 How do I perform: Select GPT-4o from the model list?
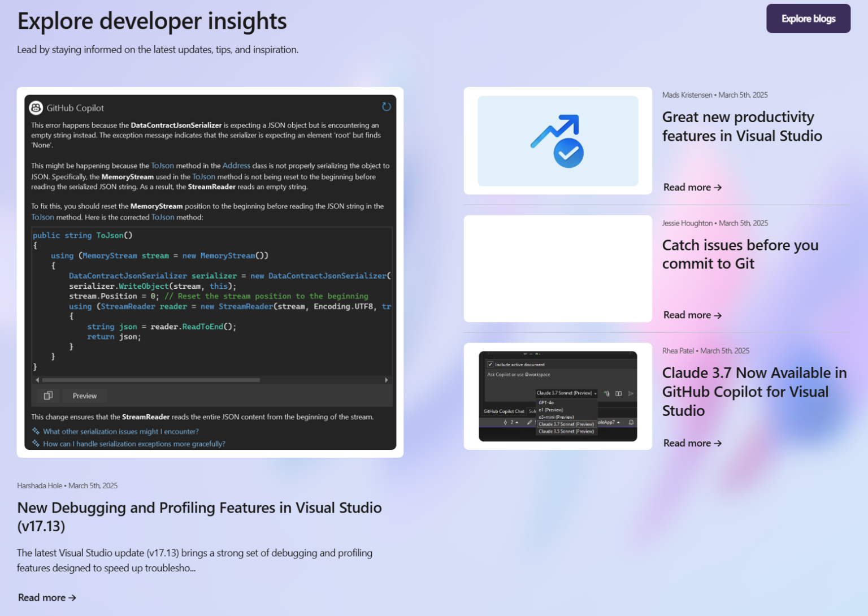pyautogui.click(x=546, y=403)
